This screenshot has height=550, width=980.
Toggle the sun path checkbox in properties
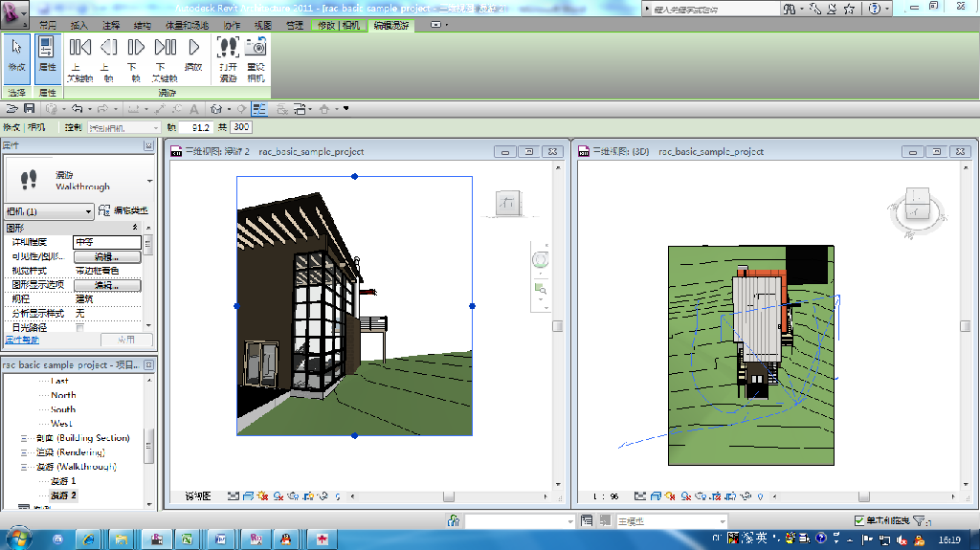(x=80, y=327)
